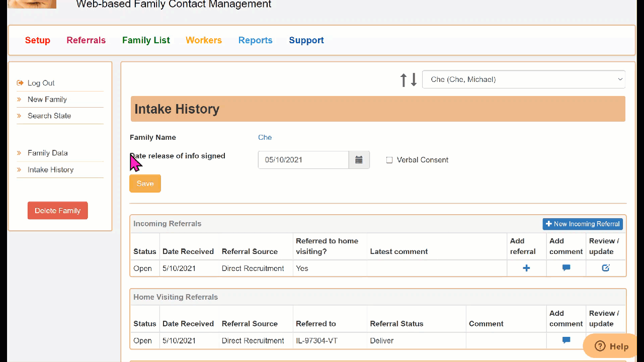Click the up-down sort arrows icon
Image resolution: width=644 pixels, height=362 pixels.
tap(409, 79)
